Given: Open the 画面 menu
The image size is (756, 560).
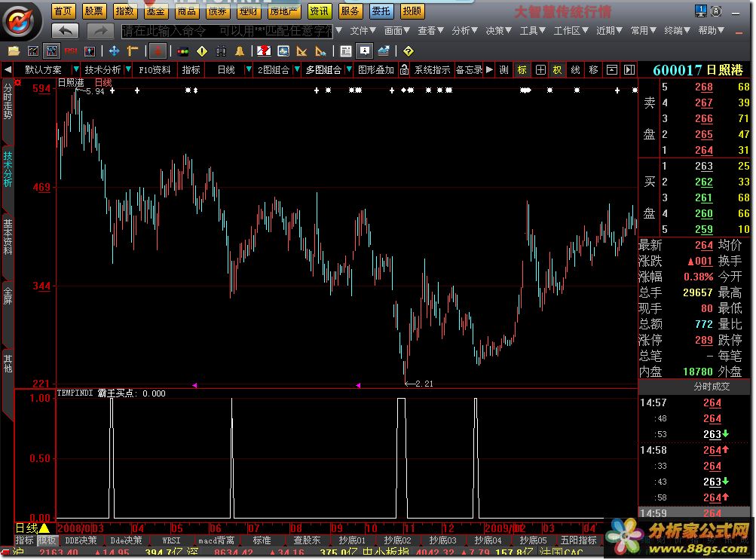Looking at the screenshot, I should (396, 31).
